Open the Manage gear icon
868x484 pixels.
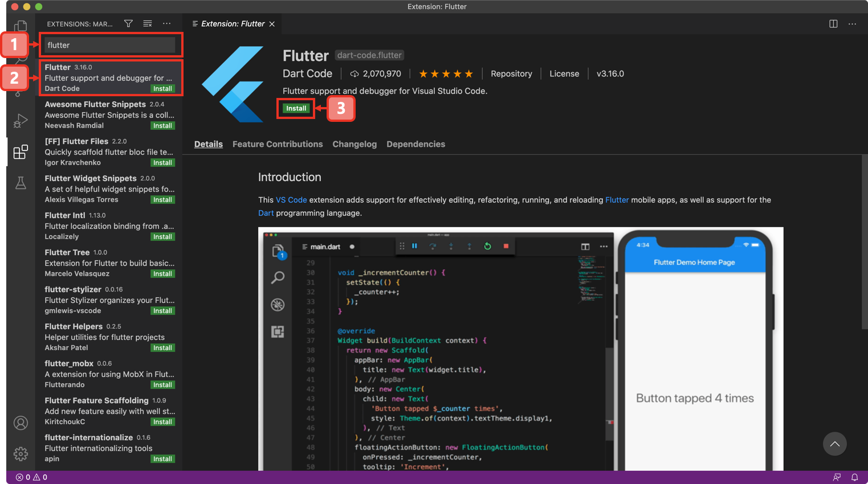coord(21,453)
